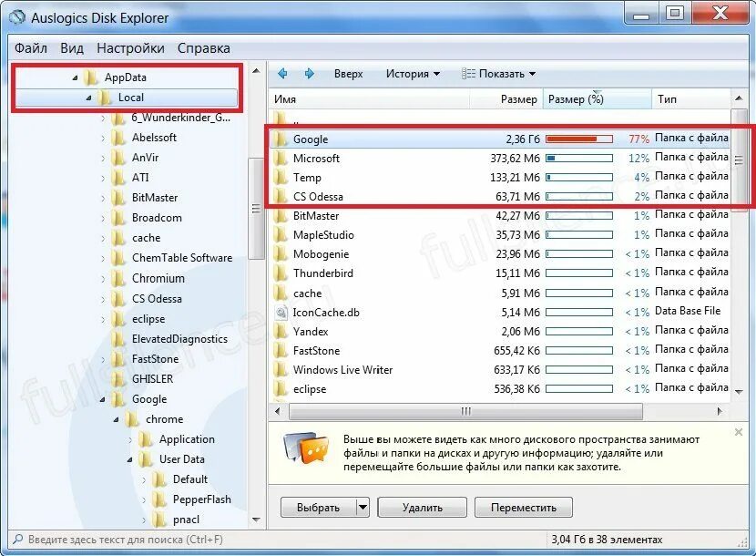The image size is (756, 556).
Task: Click the GHISLER folder icon in the tree
Action: (118, 379)
